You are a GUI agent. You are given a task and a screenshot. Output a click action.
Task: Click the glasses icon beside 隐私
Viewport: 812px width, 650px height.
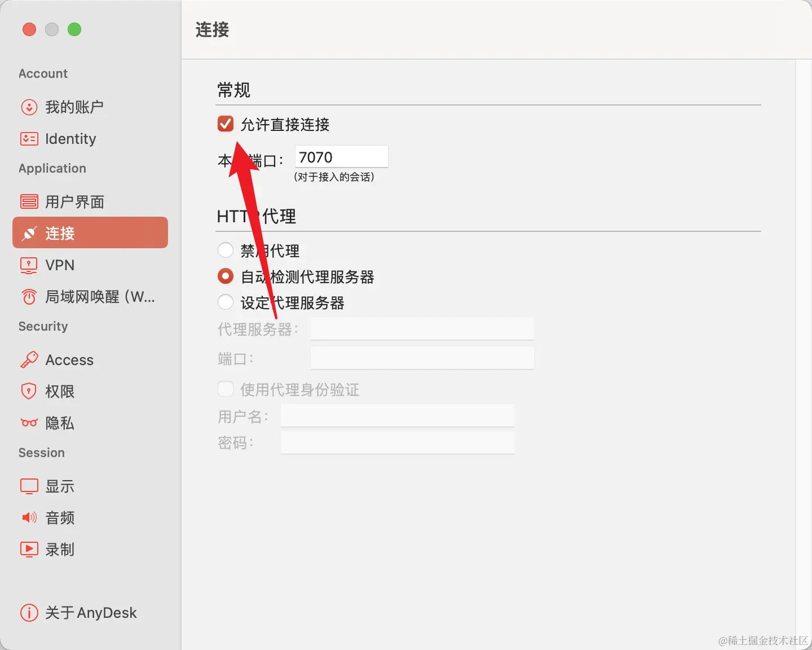point(29,423)
